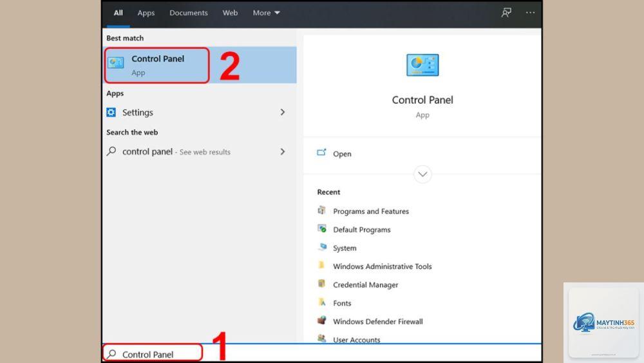Image resolution: width=644 pixels, height=363 pixels.
Task: Click the User Accounts icon
Action: pos(321,338)
